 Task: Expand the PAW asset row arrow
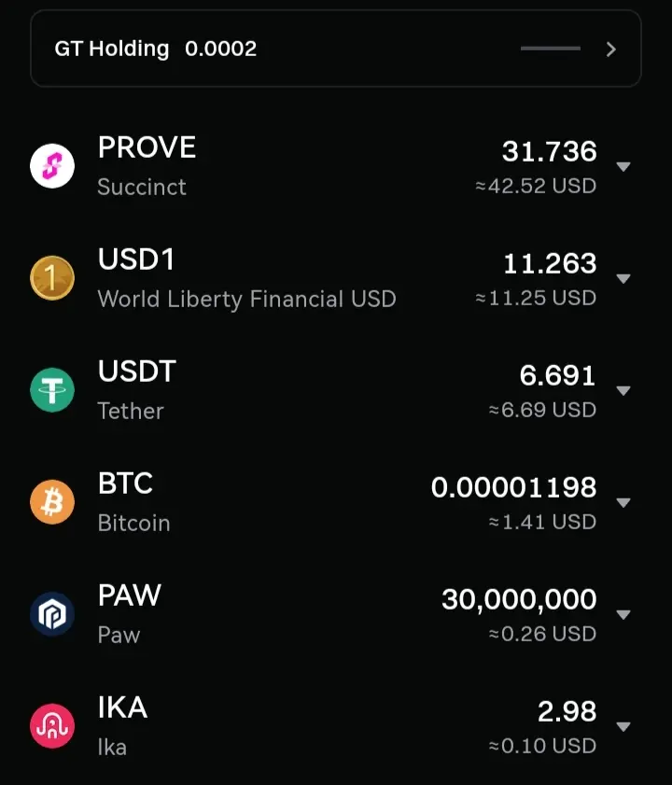tap(623, 615)
